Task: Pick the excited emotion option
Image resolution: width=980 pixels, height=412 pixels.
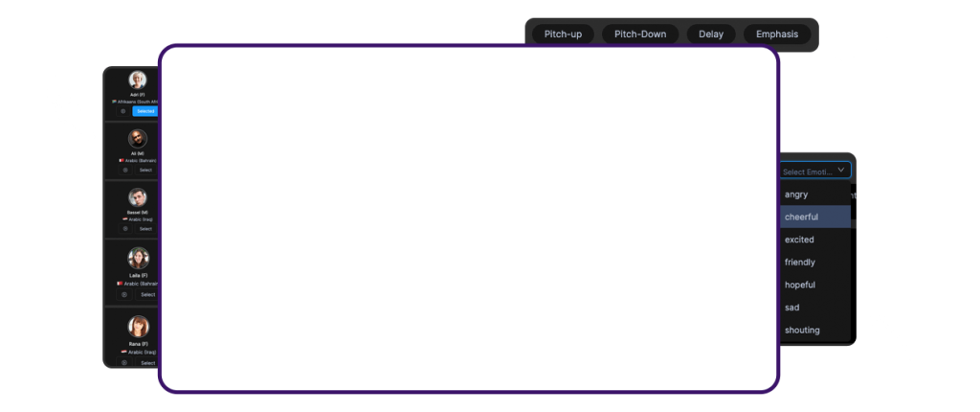Action: (799, 240)
